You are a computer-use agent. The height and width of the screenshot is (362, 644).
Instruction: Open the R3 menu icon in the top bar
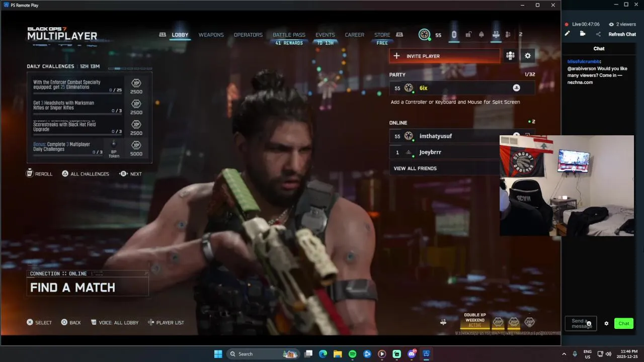496,34
